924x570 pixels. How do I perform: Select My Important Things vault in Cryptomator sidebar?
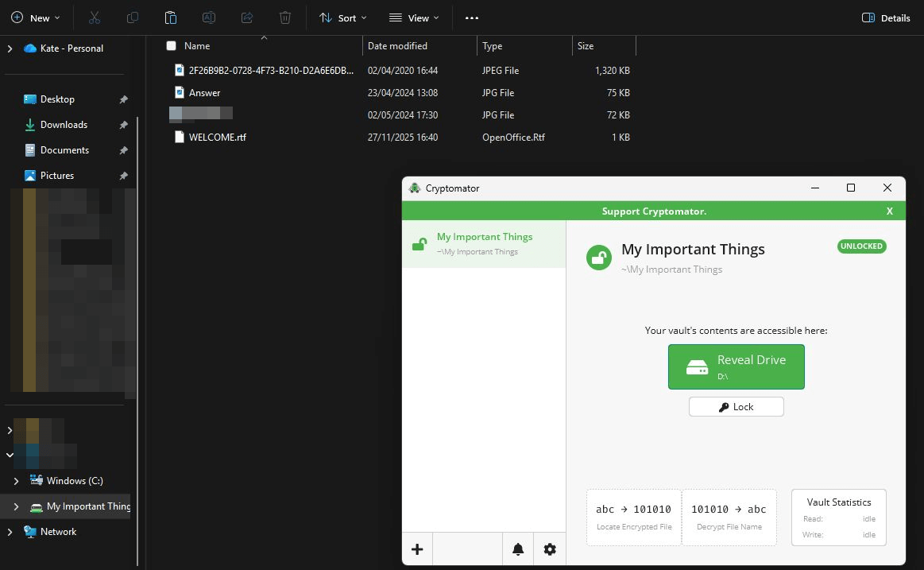[x=484, y=242]
